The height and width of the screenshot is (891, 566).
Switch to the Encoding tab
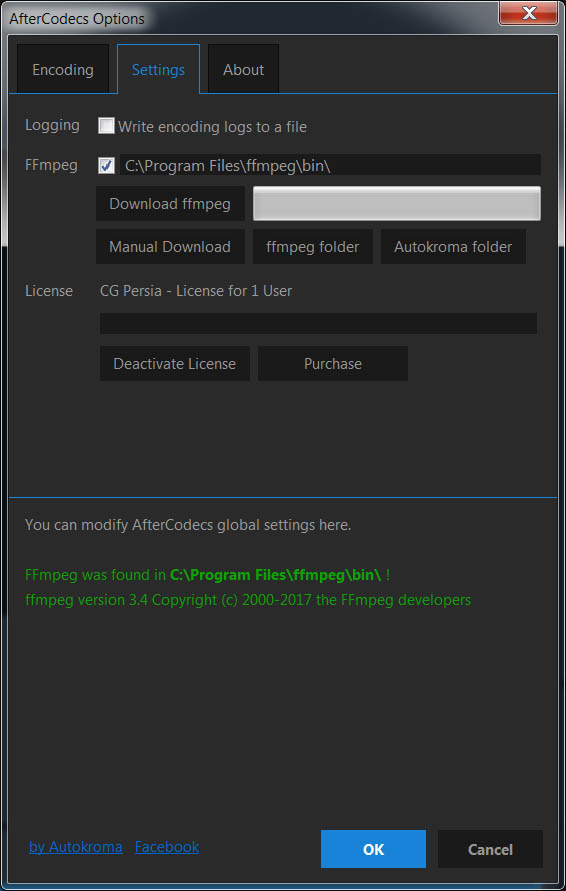tap(63, 69)
